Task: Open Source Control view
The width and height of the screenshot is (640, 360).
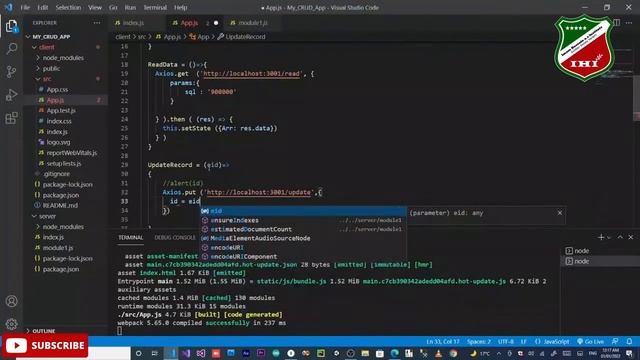Action: tap(11, 72)
